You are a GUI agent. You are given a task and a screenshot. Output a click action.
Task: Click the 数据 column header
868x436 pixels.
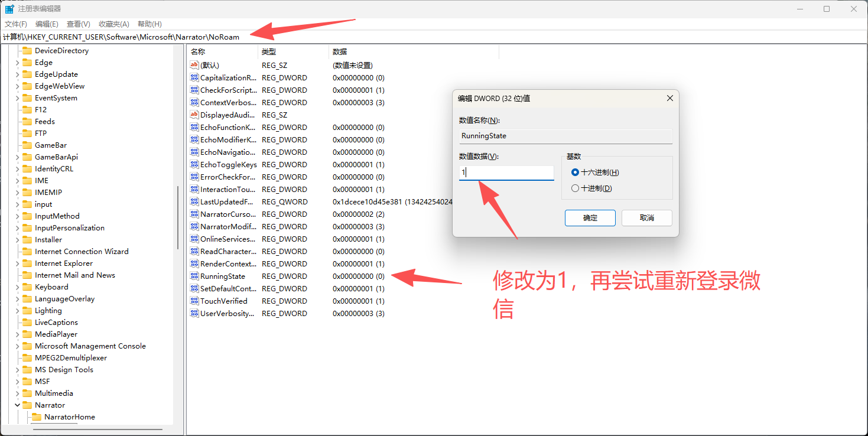(414, 52)
